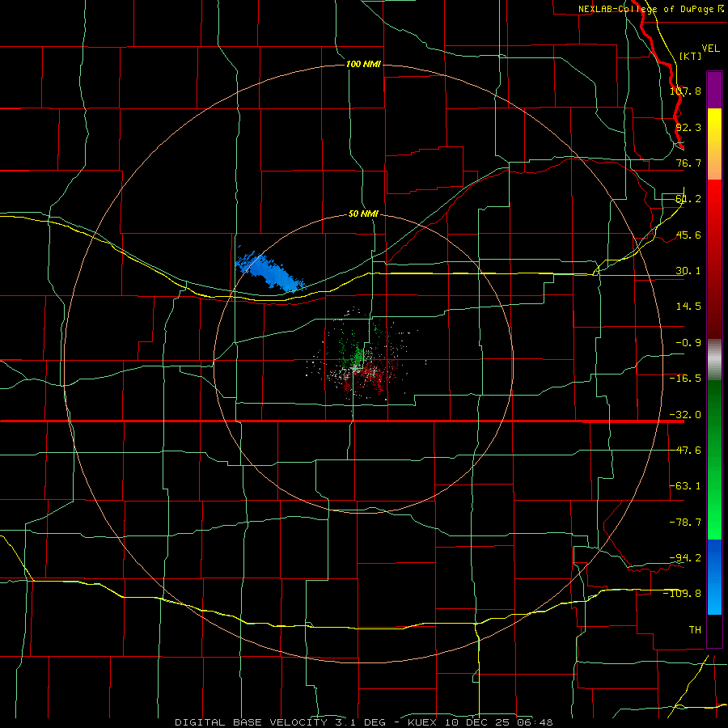
Task: Click the purple segment of the color bar
Action: point(714,90)
